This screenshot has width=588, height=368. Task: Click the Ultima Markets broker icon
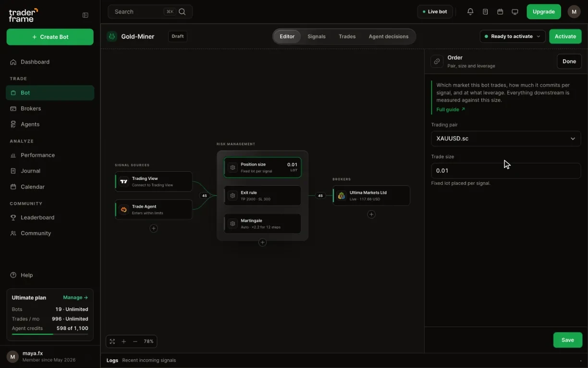342,196
